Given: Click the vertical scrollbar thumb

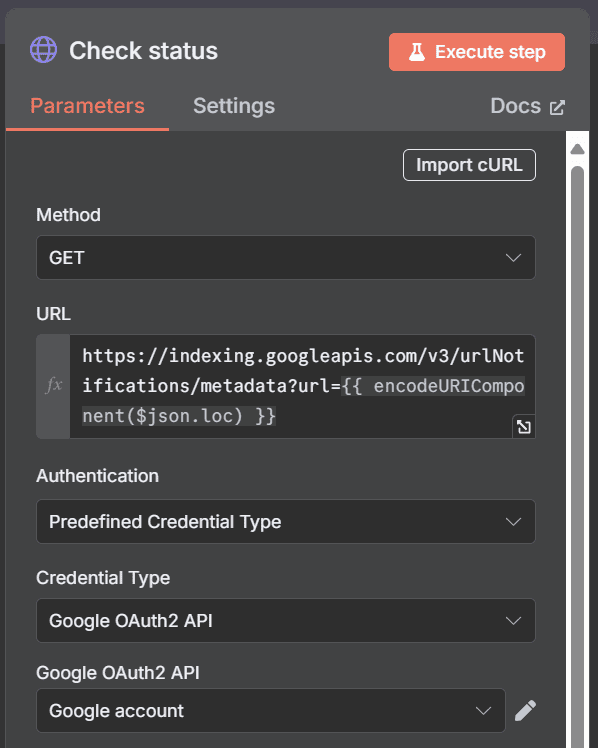Looking at the screenshot, I should [577, 453].
